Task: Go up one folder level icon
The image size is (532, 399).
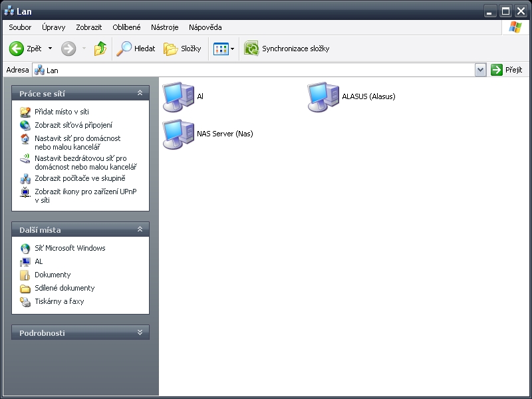Action: [100, 49]
